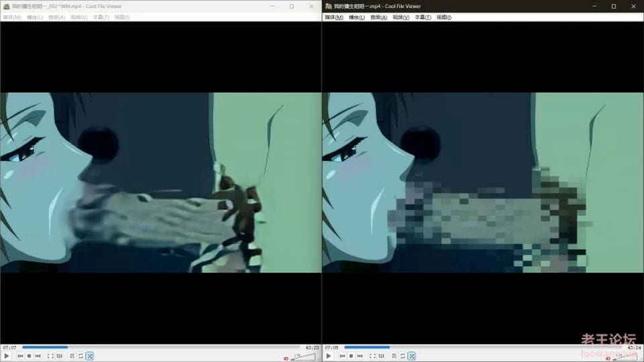The height and width of the screenshot is (362, 644).
Task: Toggle fullscreen in the left window
Action: pos(50,356)
